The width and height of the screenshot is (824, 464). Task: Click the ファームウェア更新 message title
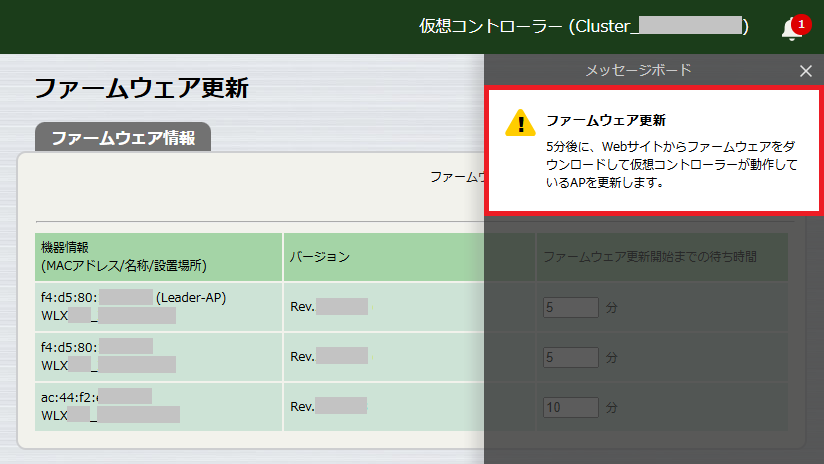[x=606, y=120]
